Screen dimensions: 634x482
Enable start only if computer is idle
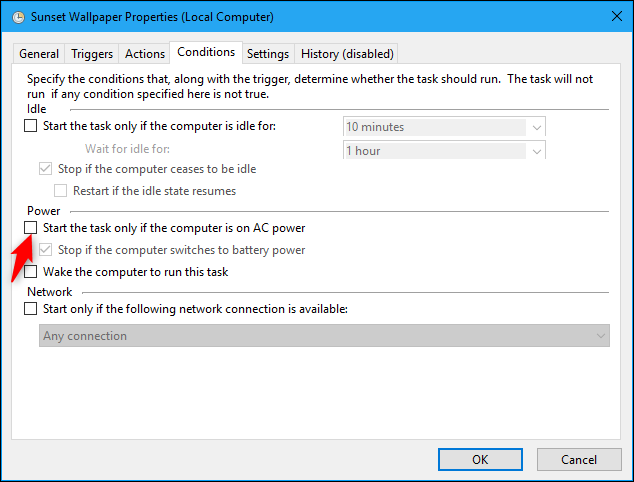(31, 126)
